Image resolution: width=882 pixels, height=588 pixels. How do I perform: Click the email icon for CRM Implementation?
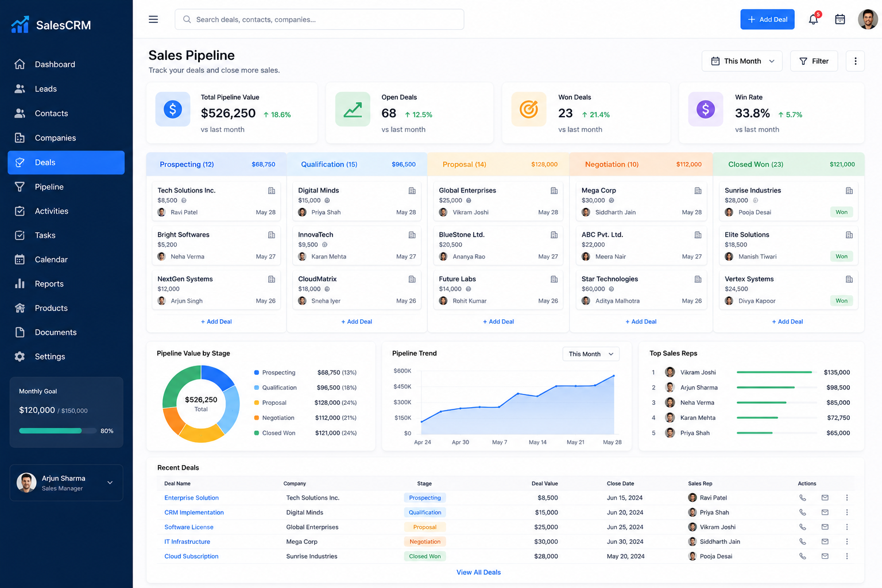click(825, 512)
